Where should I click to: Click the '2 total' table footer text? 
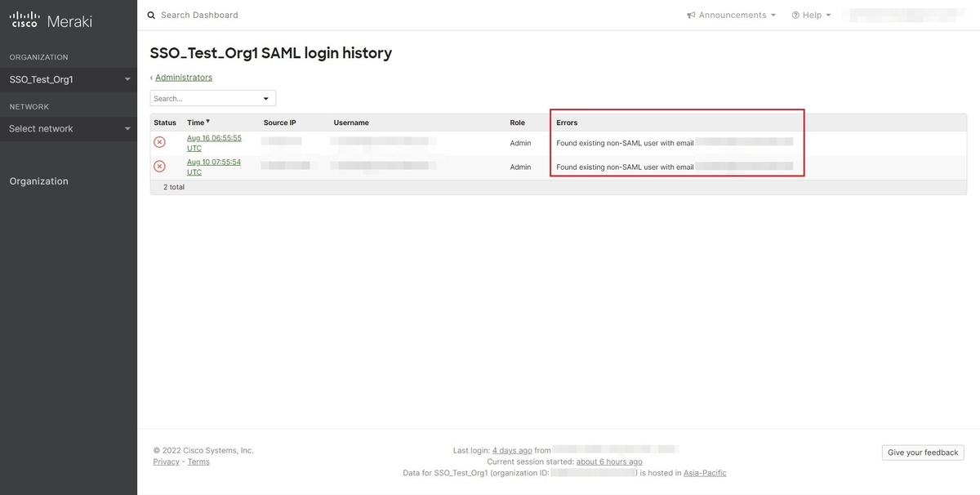(x=174, y=187)
